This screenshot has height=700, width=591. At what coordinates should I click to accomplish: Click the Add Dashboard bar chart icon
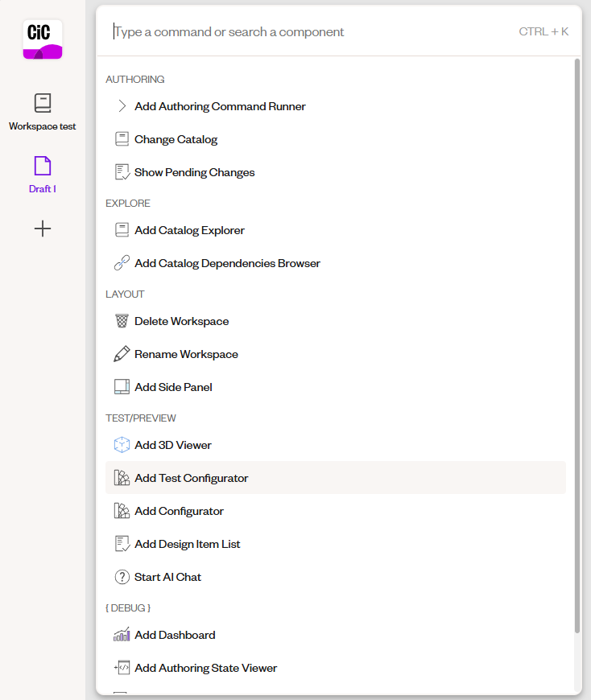(x=122, y=634)
